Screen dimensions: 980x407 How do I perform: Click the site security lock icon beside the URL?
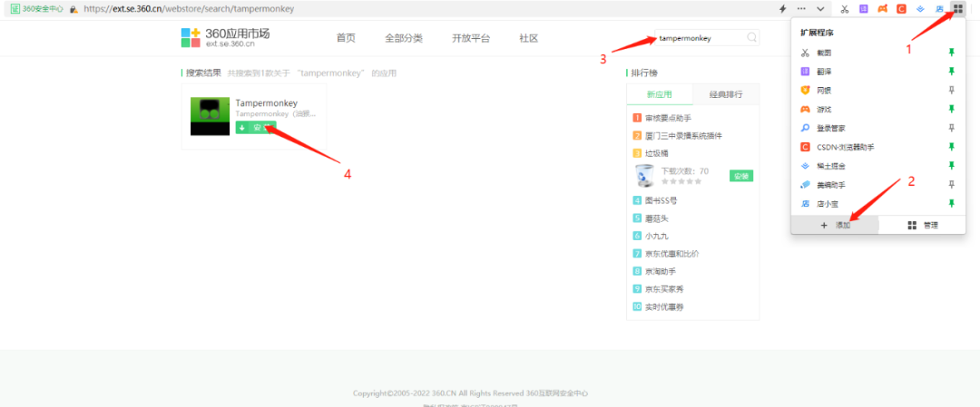[x=73, y=9]
